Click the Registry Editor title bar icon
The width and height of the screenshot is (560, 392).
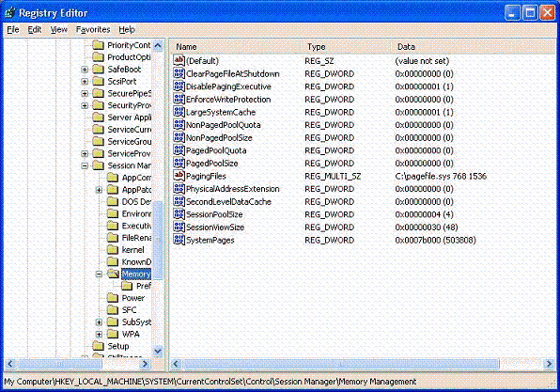tap(10, 12)
